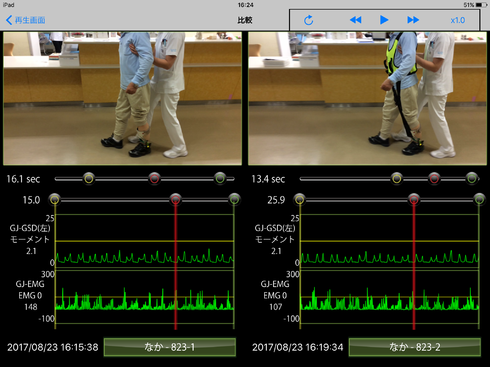This screenshot has height=367, width=490.
Task: Open the なか - 823-2 recording button
Action: 415,347
